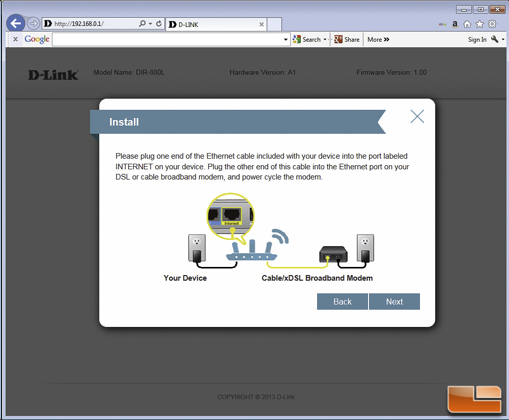Click the broadband modem illustration
This screenshot has width=509, height=420.
pyautogui.click(x=333, y=254)
